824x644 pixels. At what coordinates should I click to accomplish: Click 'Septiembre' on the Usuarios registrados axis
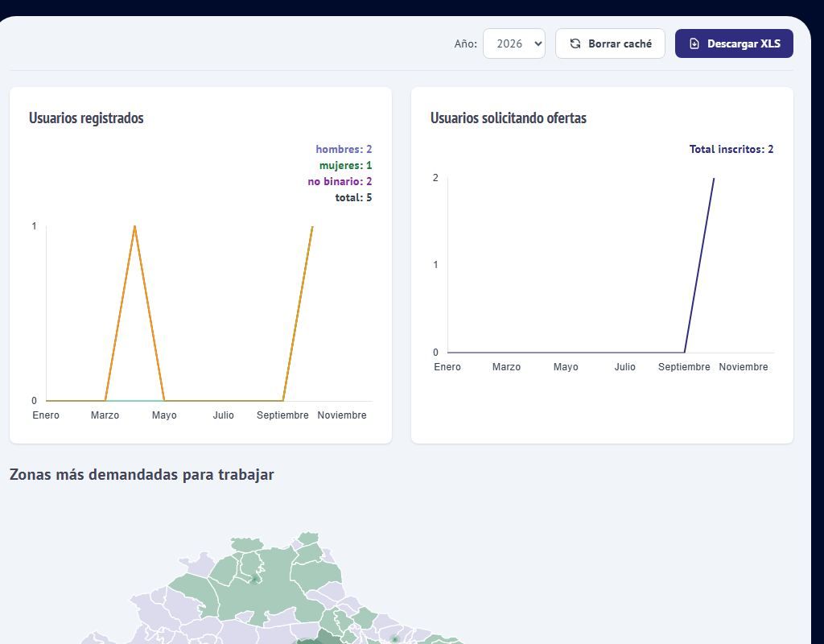pyautogui.click(x=282, y=415)
